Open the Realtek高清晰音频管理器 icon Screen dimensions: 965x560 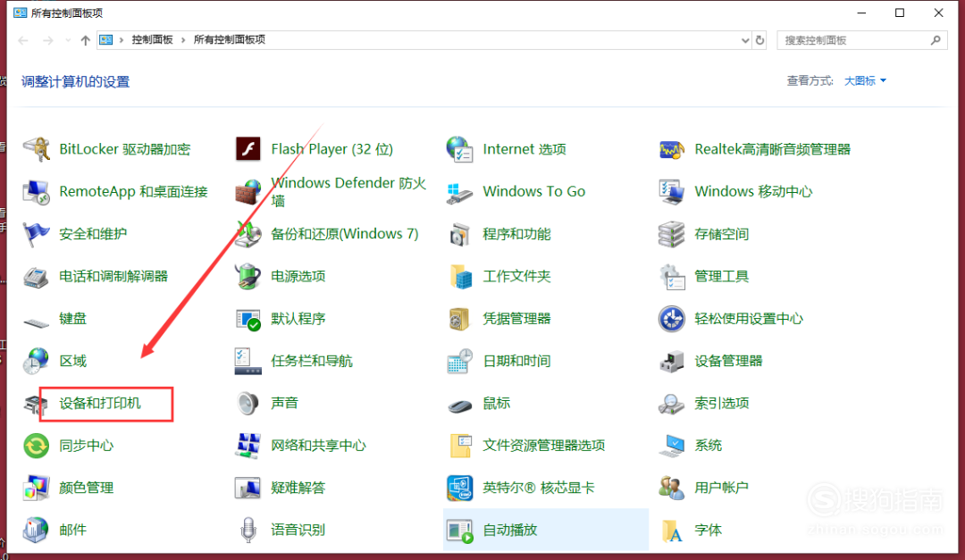[671, 149]
